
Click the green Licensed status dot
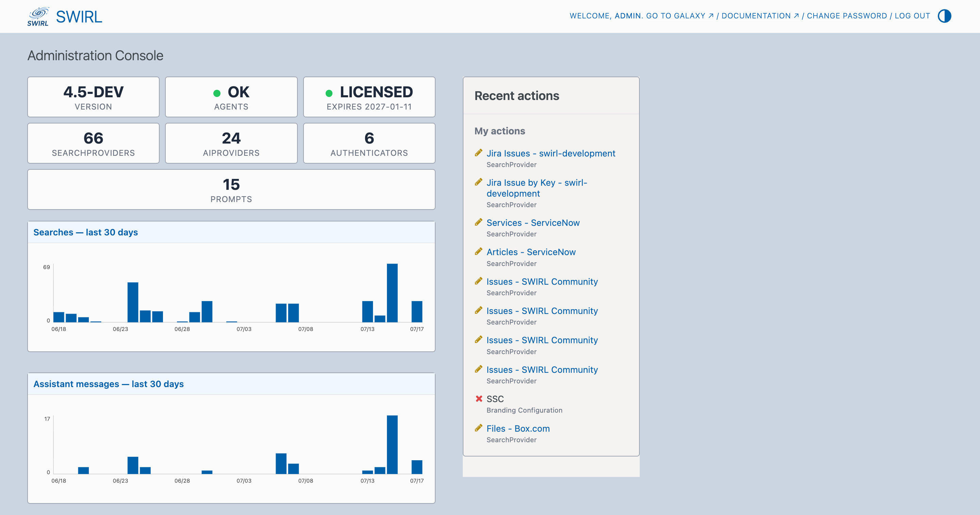click(329, 93)
